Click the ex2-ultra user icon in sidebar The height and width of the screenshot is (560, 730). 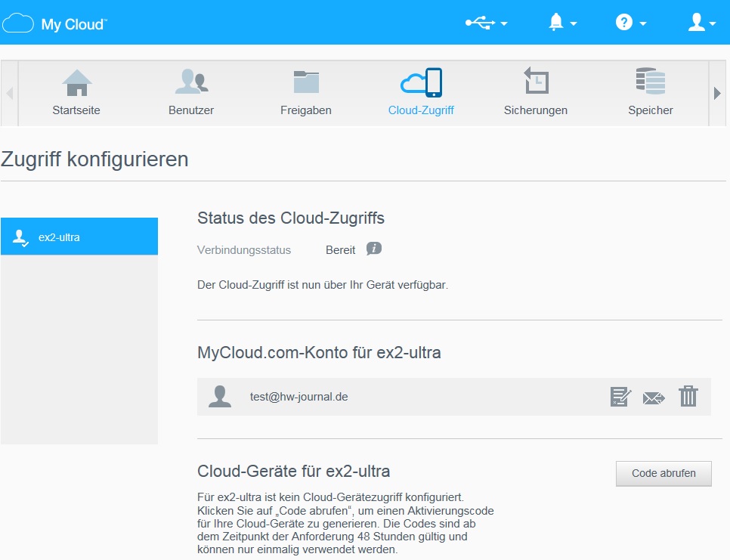pyautogui.click(x=20, y=237)
